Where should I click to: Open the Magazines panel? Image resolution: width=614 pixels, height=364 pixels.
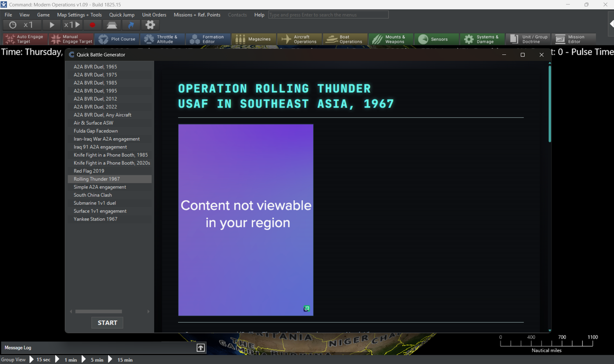[x=253, y=39]
